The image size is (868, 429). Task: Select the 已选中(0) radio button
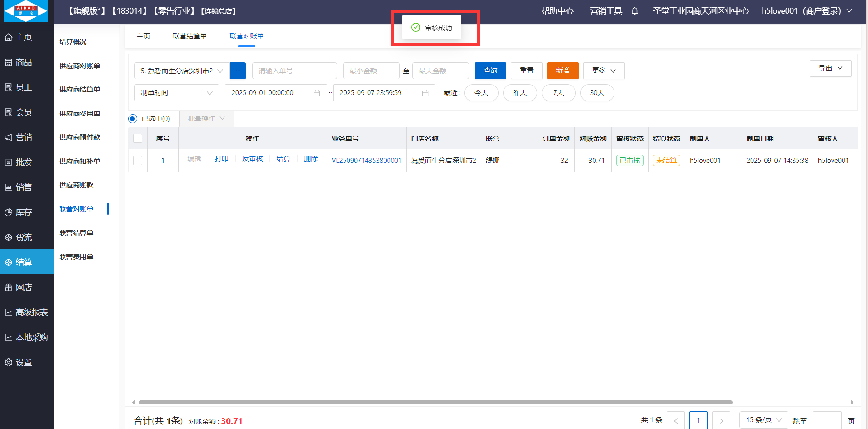pyautogui.click(x=133, y=119)
